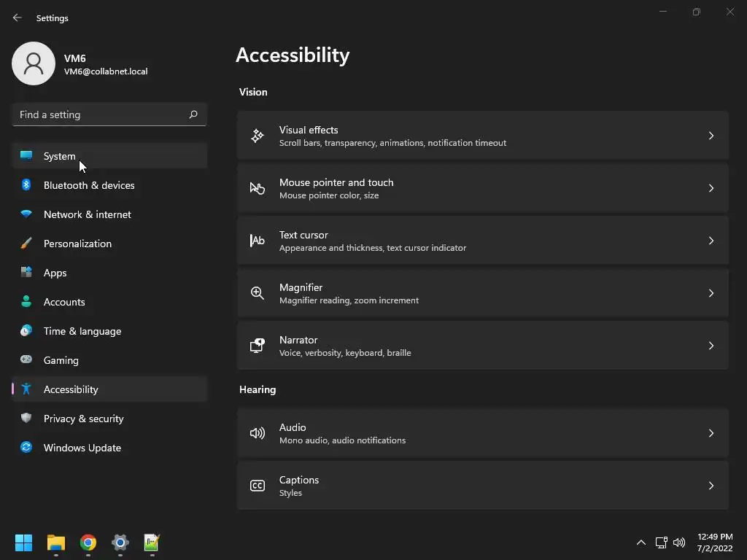The height and width of the screenshot is (560, 747).
Task: Expand Visual effects with its chevron
Action: pyautogui.click(x=711, y=136)
